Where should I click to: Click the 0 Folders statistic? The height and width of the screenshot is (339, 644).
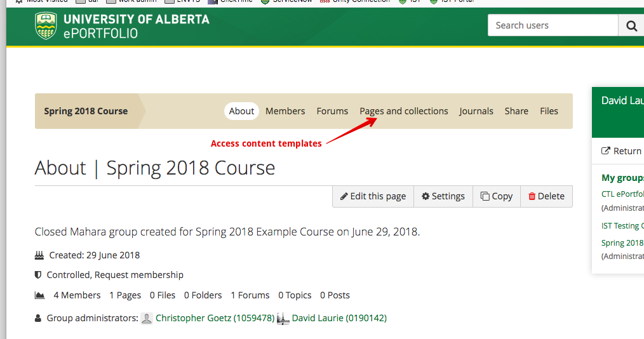203,295
